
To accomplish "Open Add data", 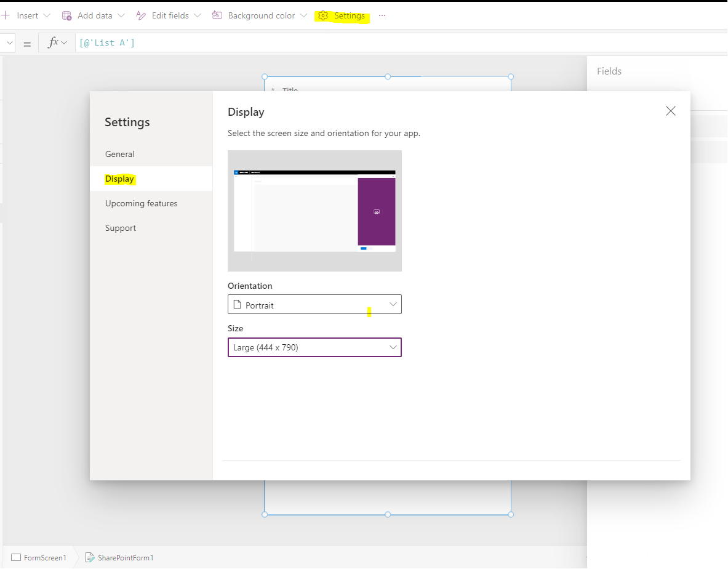I will (x=95, y=16).
